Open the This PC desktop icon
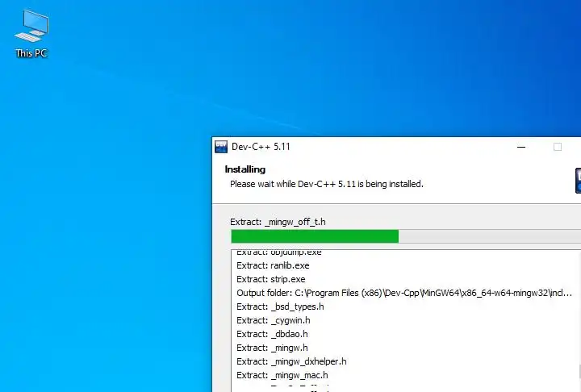The image size is (581, 392). (x=31, y=34)
